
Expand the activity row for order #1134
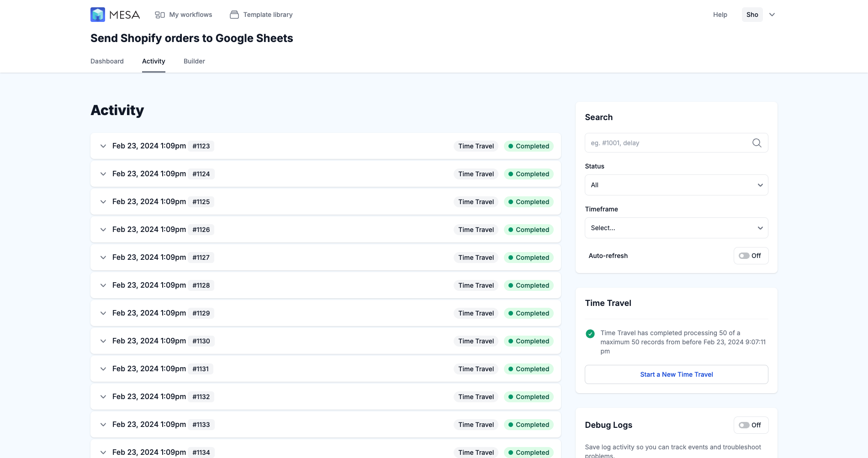click(103, 453)
